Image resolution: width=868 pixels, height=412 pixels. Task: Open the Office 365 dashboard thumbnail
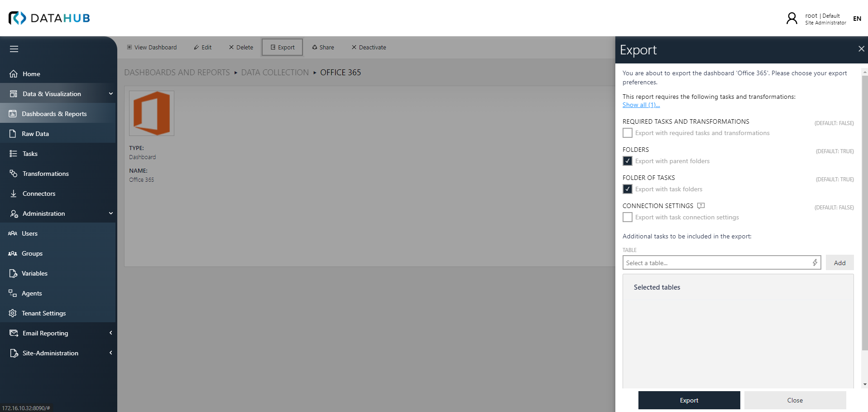pos(152,113)
